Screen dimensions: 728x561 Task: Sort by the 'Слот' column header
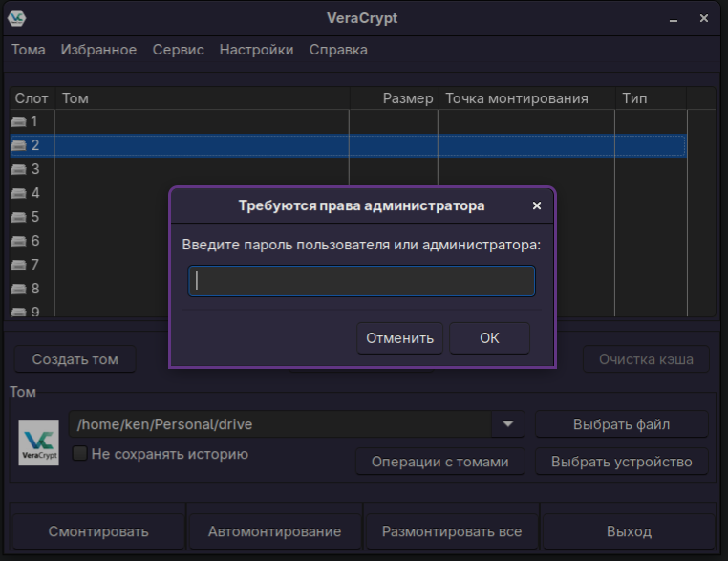pos(32,98)
